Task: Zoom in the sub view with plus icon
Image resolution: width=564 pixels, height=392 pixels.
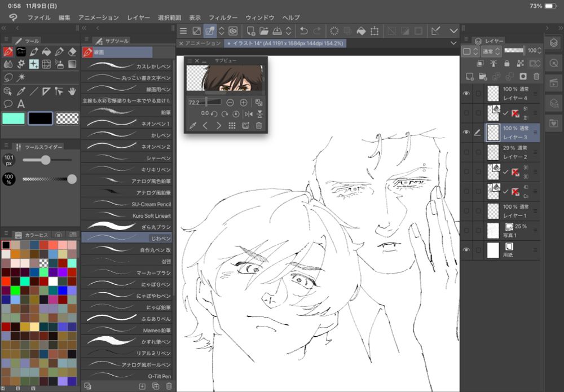Action: (244, 103)
